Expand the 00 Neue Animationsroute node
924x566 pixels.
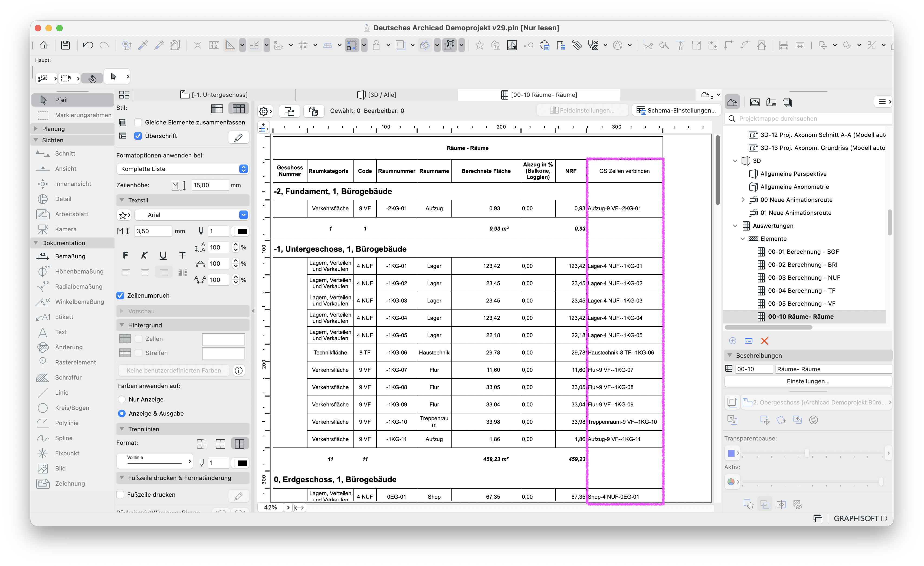743,200
